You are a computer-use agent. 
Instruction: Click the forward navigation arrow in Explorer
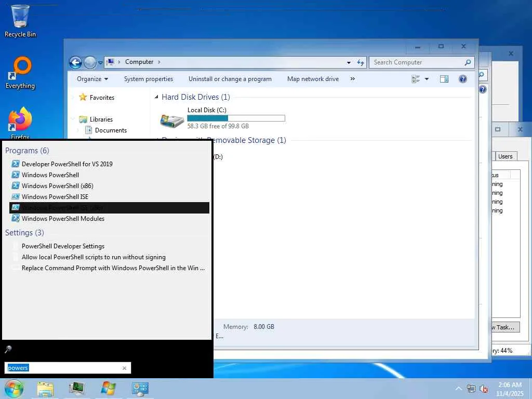click(x=90, y=62)
